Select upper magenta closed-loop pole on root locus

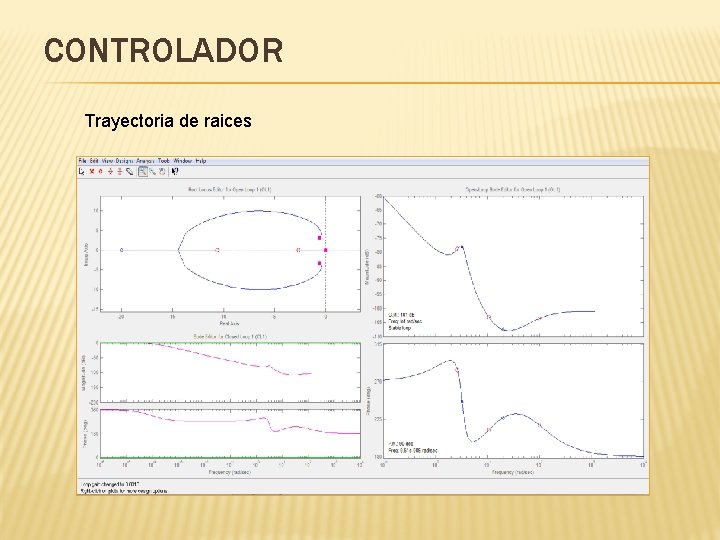tap(320, 238)
